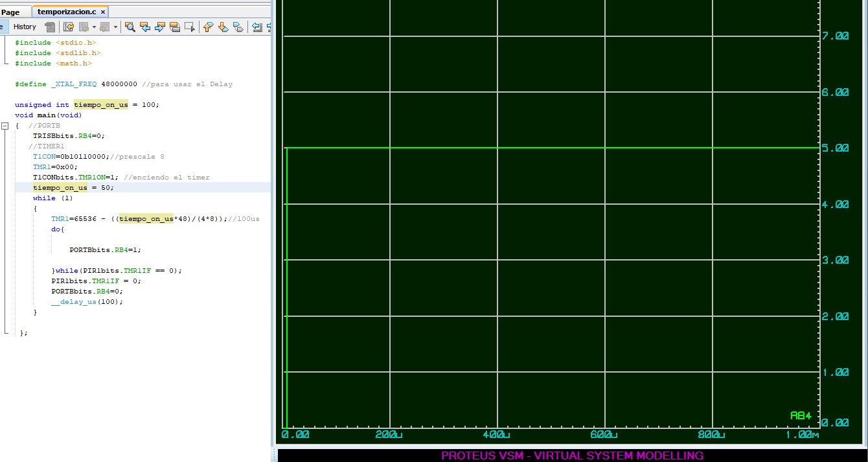Click the 200u time axis label
Image resolution: width=868 pixels, height=462 pixels.
[389, 434]
